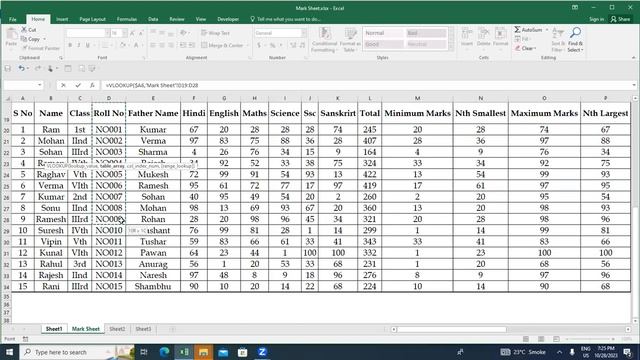The width and height of the screenshot is (640, 360).
Task: Open the font size dropdown
Action: (124, 33)
